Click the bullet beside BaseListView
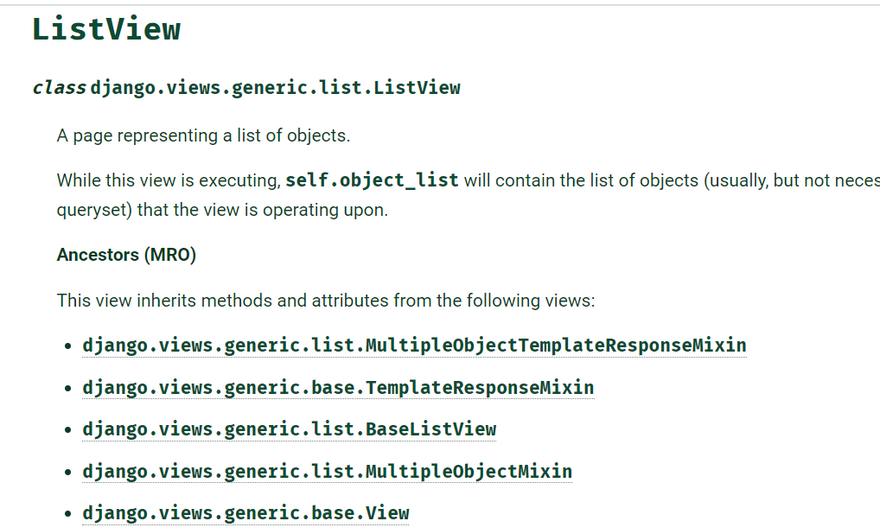This screenshot has height=532, width=880. coord(68,431)
